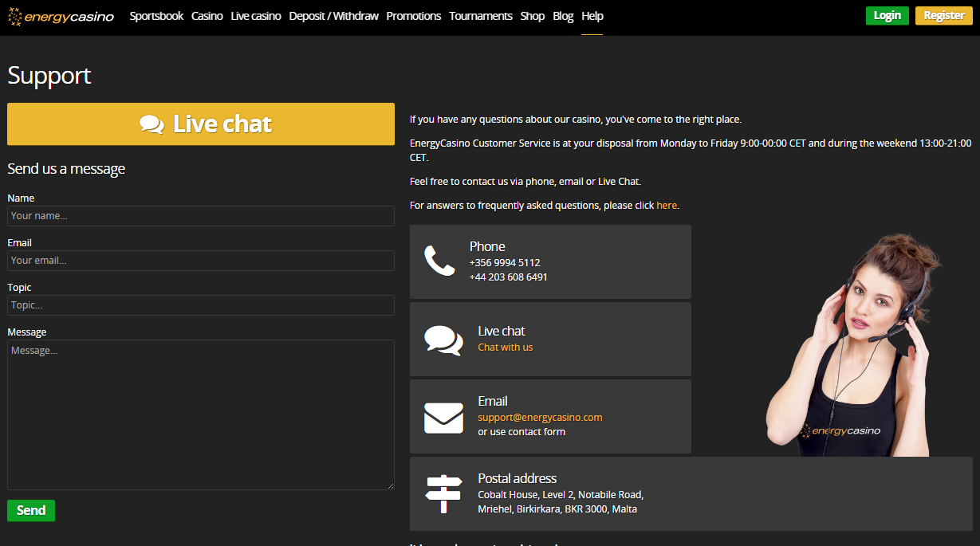The image size is (980, 546).
Task: Click the green Send button
Action: tap(31, 511)
